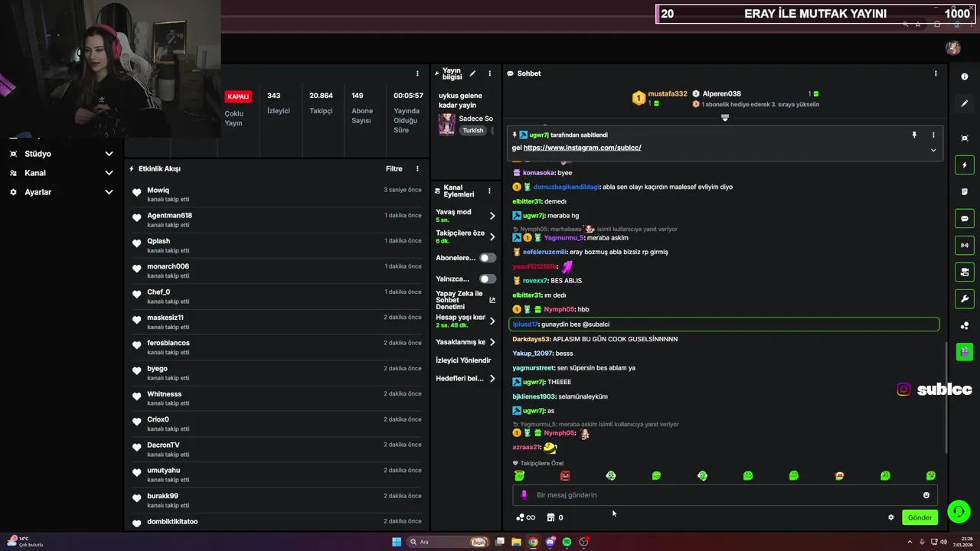This screenshot has height=551, width=980.
Task: Select Mowiq in activity feed
Action: click(x=158, y=190)
